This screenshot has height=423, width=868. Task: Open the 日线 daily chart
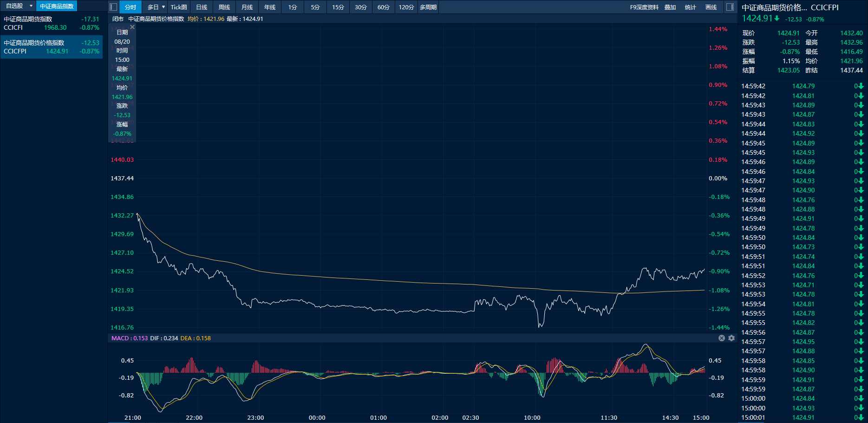tap(202, 7)
